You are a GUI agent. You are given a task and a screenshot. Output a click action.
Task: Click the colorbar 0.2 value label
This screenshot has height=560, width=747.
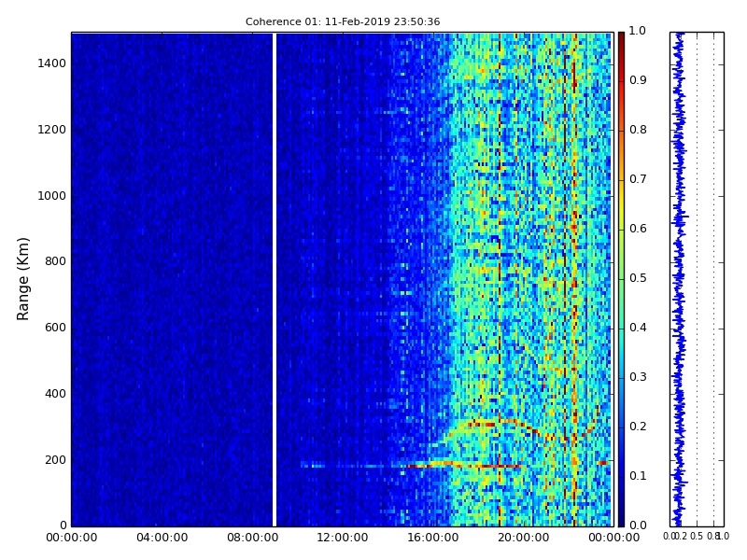[x=638, y=427]
